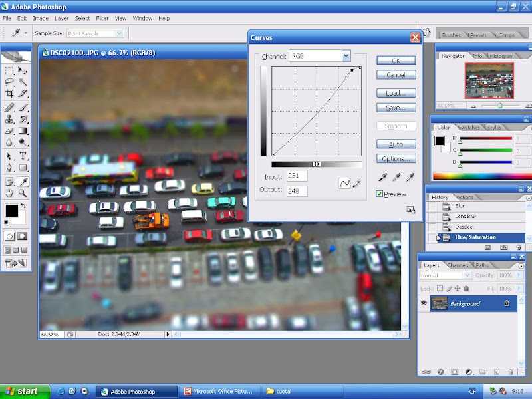Open the Filter menu

tap(102, 19)
